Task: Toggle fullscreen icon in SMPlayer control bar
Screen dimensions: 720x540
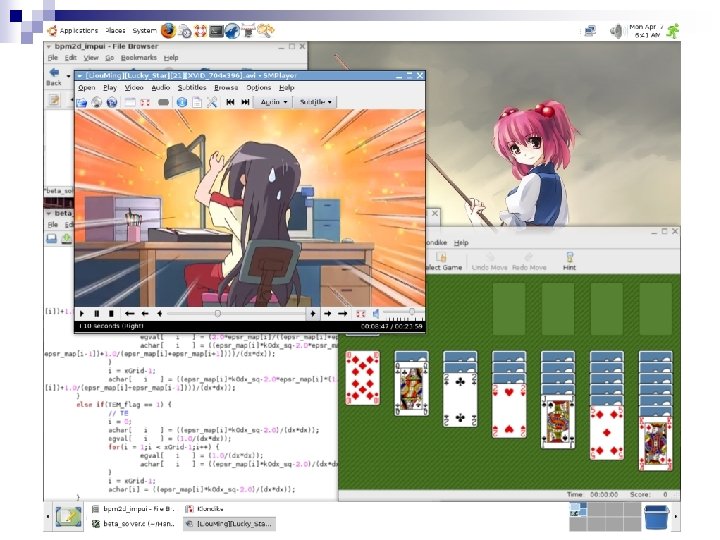Action: click(361, 314)
